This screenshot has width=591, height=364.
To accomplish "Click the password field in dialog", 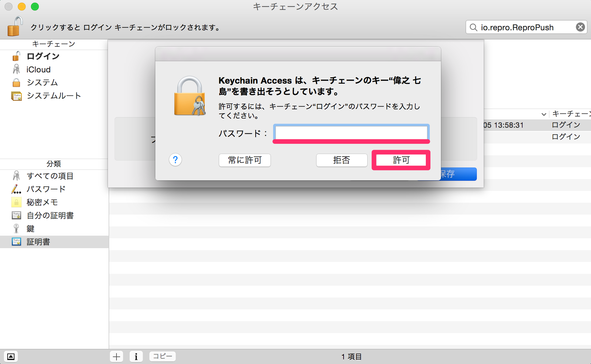I will click(x=351, y=133).
